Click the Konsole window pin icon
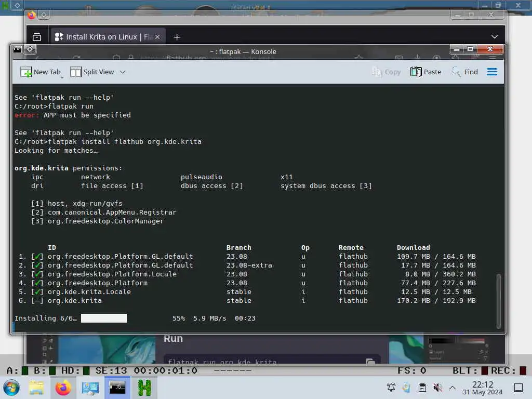Viewport: 532px width, 399px height. [x=30, y=49]
